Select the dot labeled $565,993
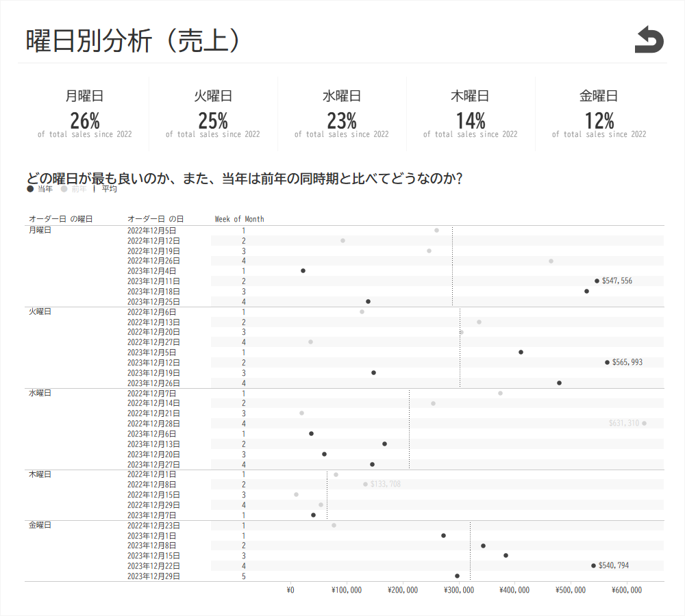The height and width of the screenshot is (616, 685). pos(607,362)
